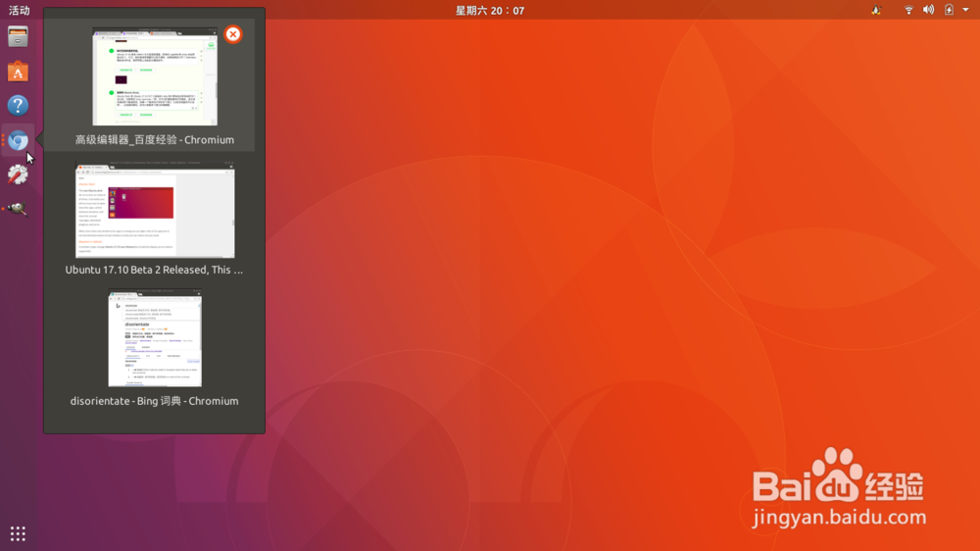Image resolution: width=980 pixels, height=551 pixels.
Task: Open the Help dock icon
Action: click(x=18, y=105)
